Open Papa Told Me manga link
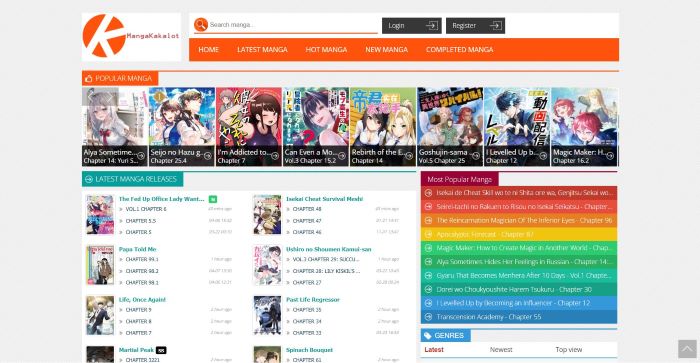The image size is (700, 363). tap(138, 249)
